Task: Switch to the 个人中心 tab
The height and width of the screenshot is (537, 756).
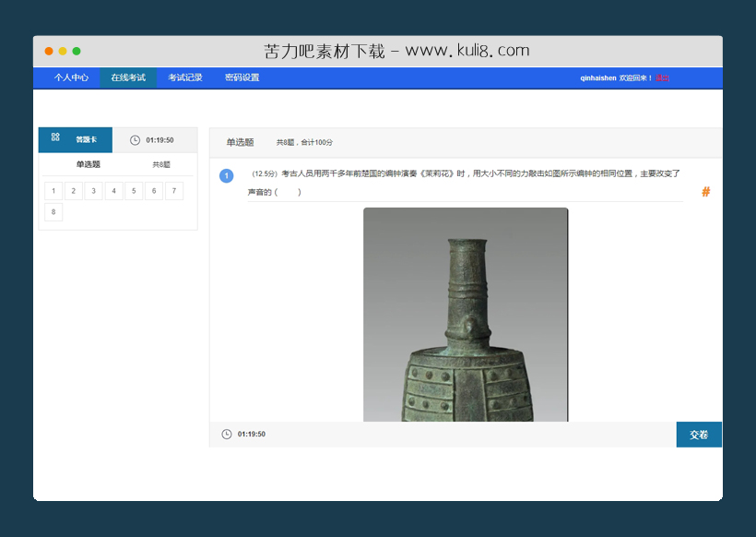Action: tap(71, 78)
